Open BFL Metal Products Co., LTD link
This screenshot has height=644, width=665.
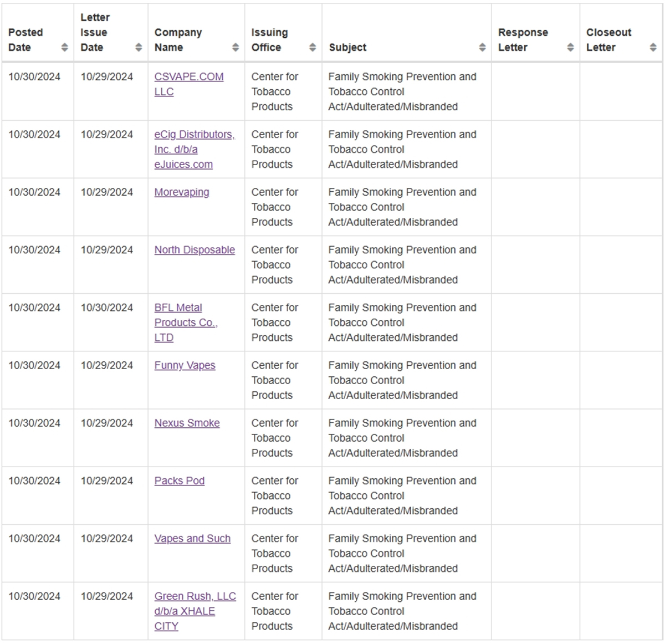pyautogui.click(x=186, y=323)
